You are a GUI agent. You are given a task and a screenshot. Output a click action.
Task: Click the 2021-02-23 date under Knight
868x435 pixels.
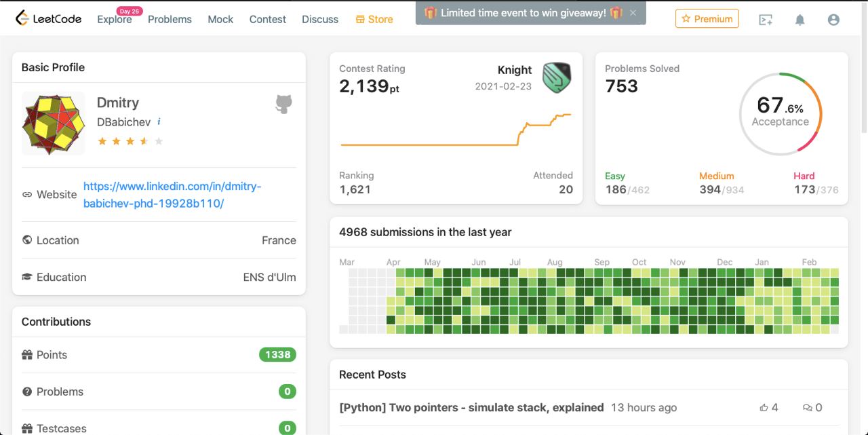pyautogui.click(x=503, y=86)
